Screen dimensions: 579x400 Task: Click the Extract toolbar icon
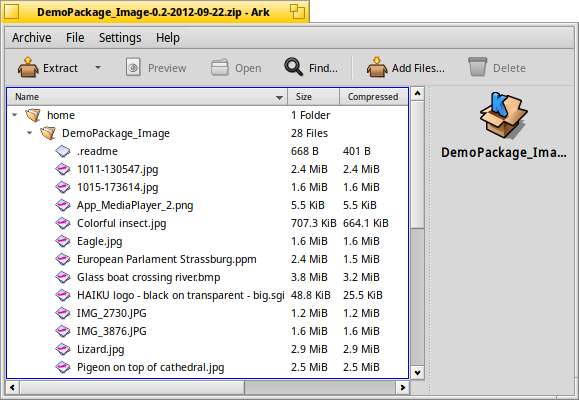click(28, 67)
